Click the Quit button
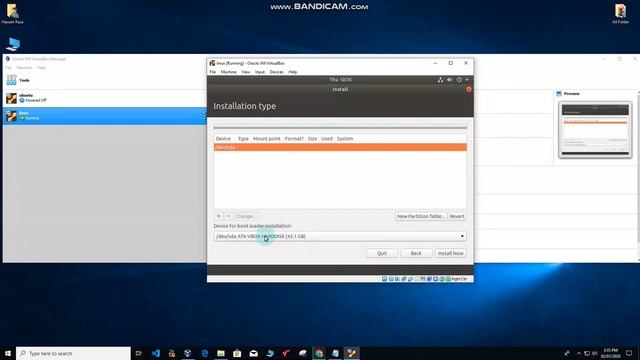Image resolution: width=640 pixels, height=360 pixels. coord(382,253)
